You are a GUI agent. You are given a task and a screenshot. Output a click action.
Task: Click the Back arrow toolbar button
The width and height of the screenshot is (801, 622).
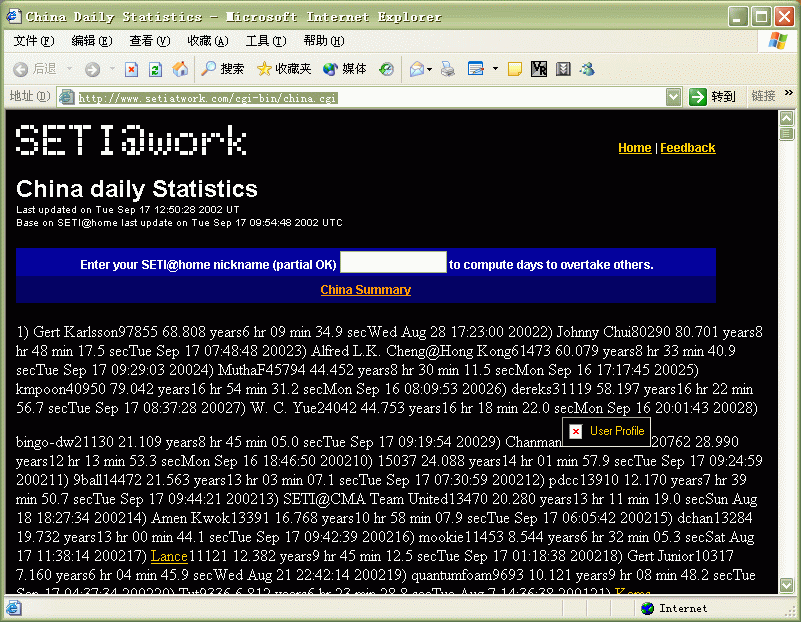(x=35, y=69)
